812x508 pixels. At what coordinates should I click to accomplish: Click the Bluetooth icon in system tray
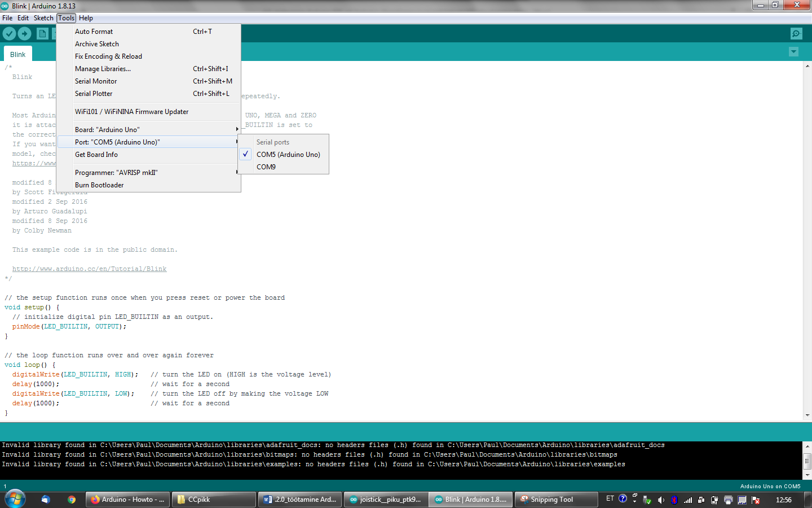click(674, 500)
